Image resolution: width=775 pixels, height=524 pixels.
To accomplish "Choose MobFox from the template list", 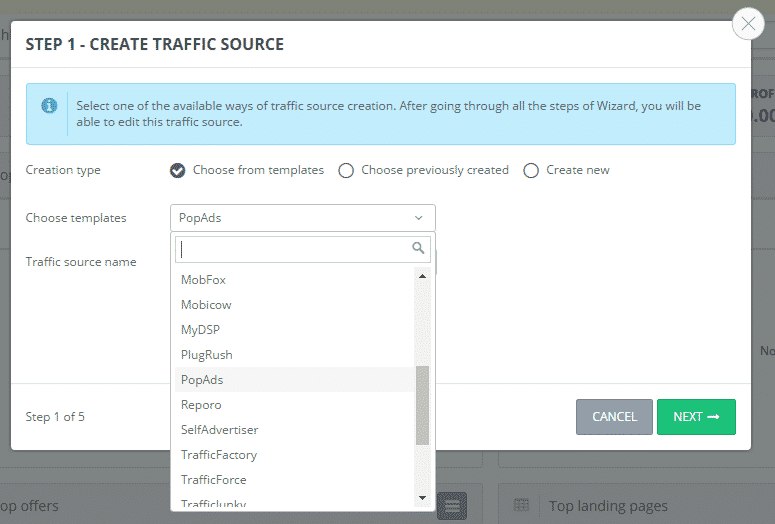I will [x=203, y=280].
